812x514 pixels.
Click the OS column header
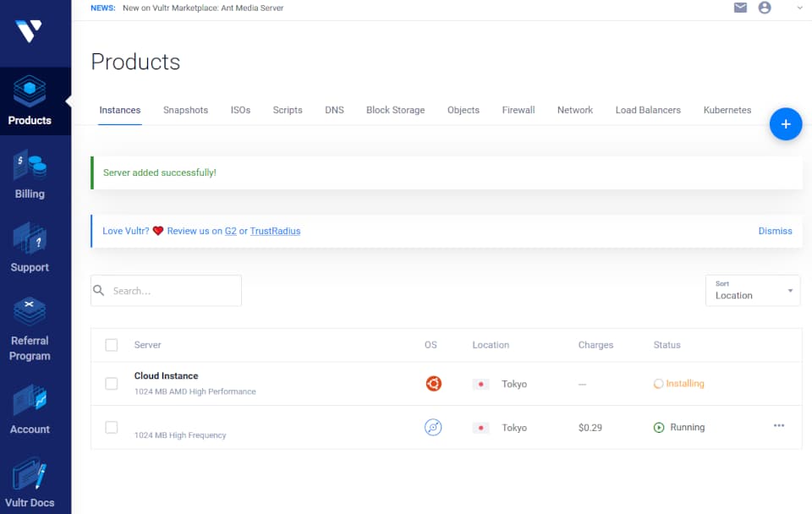tap(431, 345)
